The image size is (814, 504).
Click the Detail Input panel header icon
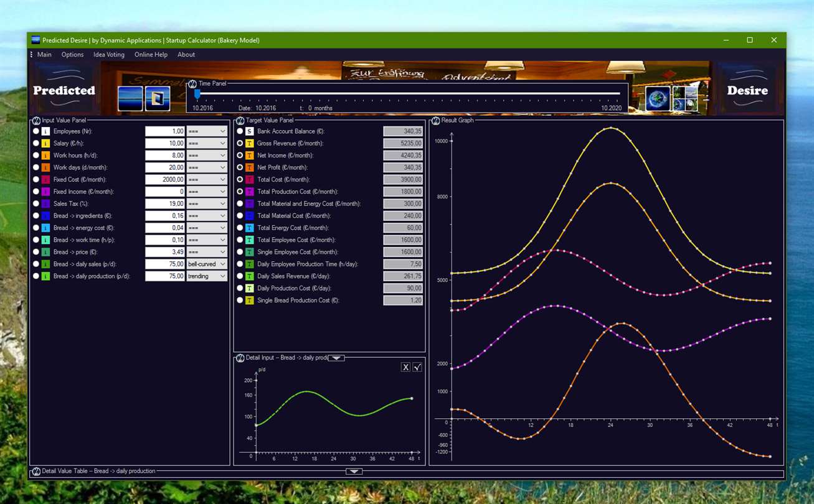[240, 358]
